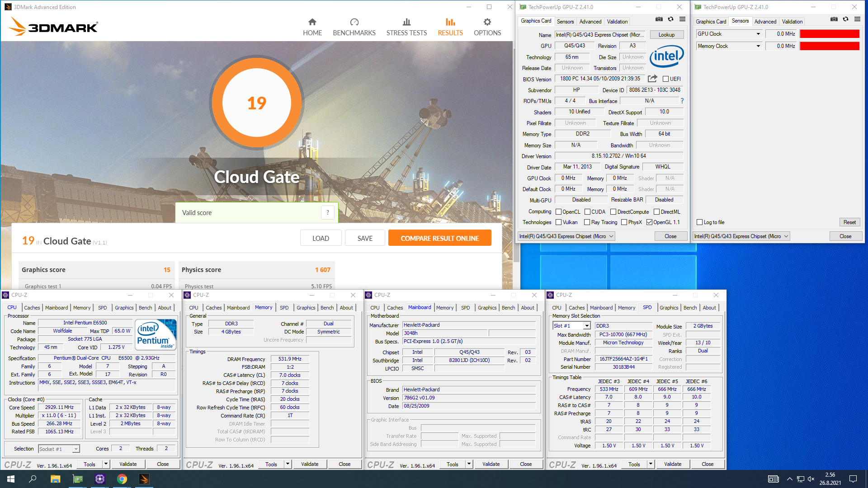
Task: Switch to Advanced tab in first GPU-Z
Action: [x=590, y=22]
